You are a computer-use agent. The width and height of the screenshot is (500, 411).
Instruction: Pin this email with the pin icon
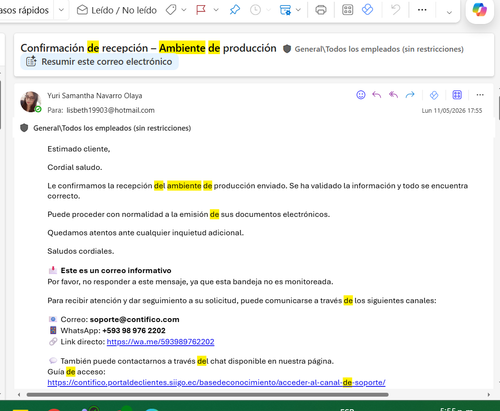pos(235,10)
